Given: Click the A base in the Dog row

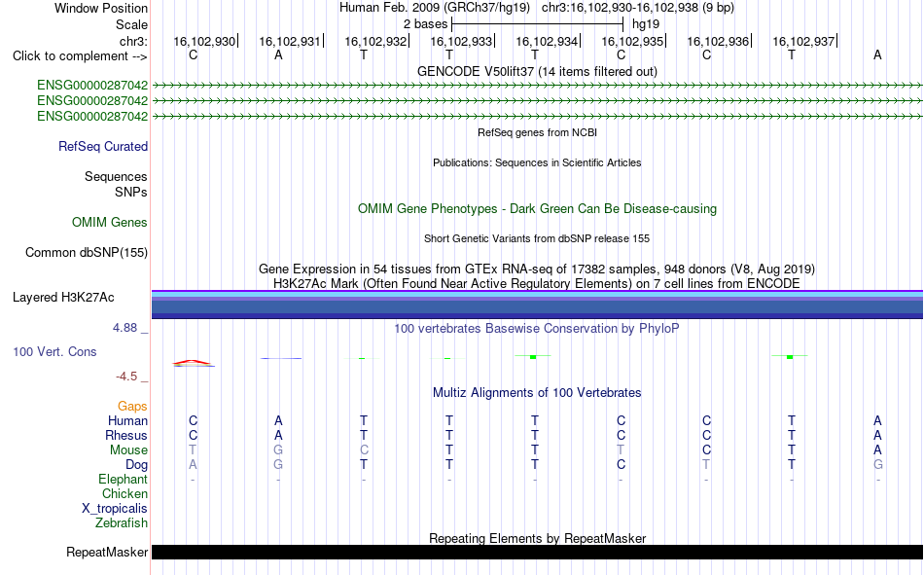Looking at the screenshot, I should point(193,465).
